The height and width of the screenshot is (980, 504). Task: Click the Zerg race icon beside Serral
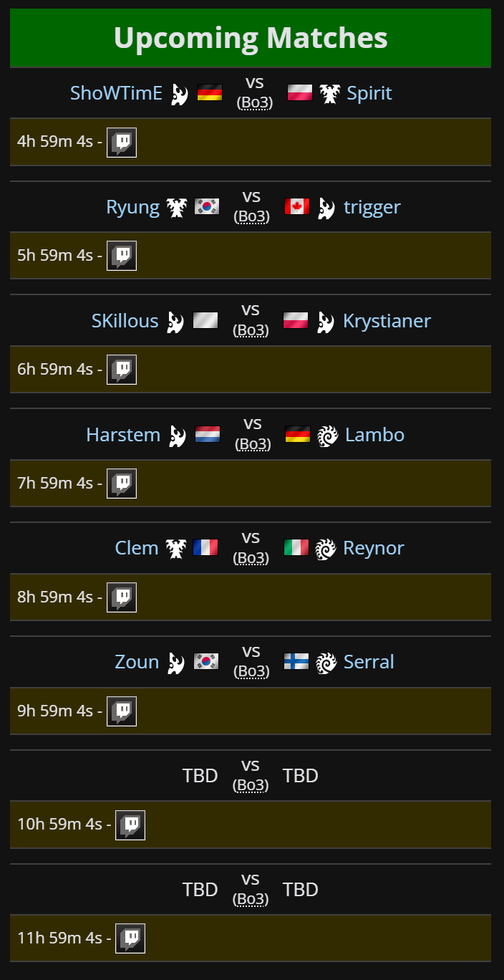pos(326,663)
